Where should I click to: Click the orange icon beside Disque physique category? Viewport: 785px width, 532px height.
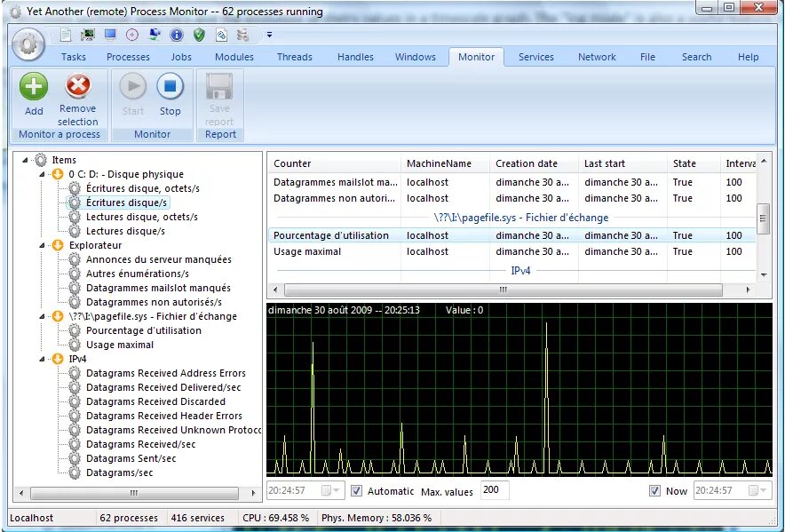[x=58, y=174]
